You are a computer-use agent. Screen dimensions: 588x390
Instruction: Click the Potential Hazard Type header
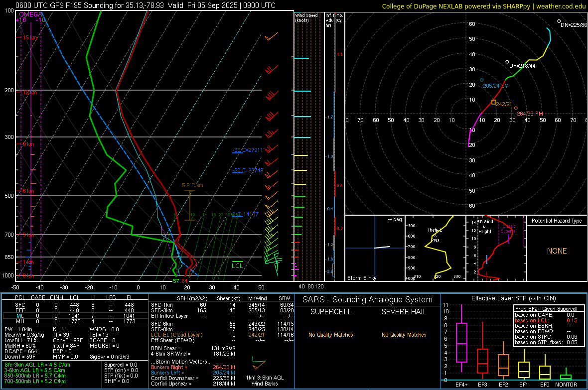tap(557, 221)
